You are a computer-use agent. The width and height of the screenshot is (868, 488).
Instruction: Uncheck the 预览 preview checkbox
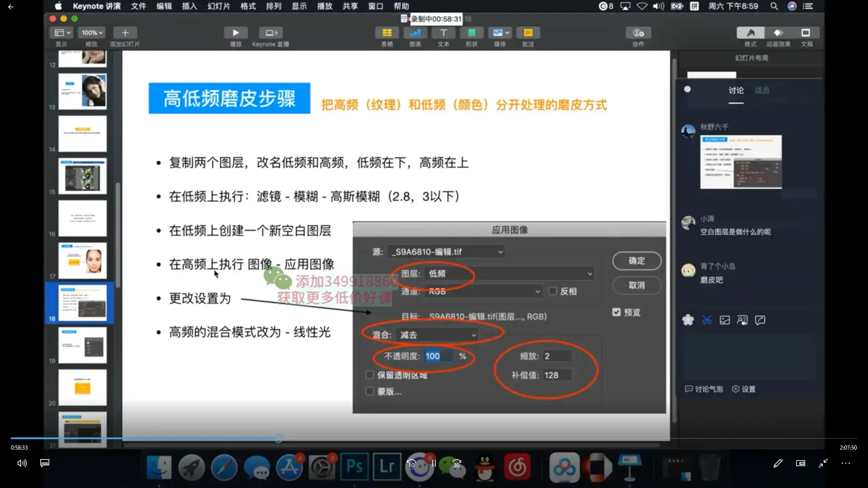tap(616, 312)
